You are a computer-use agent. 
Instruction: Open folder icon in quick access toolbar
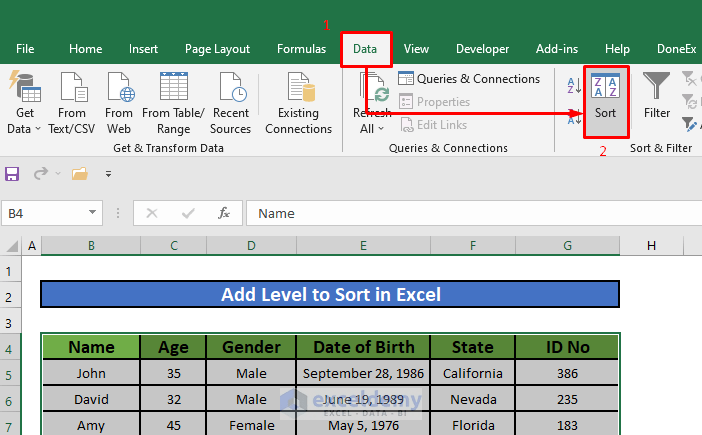click(80, 174)
